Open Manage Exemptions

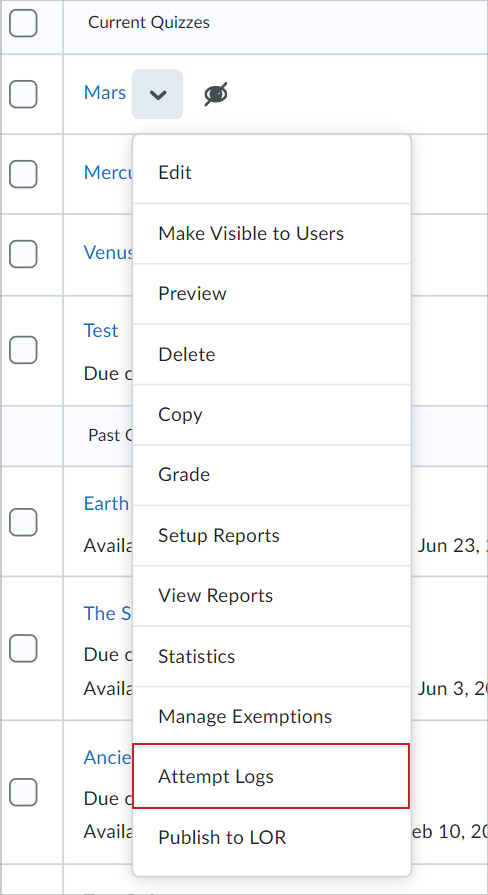click(272, 716)
